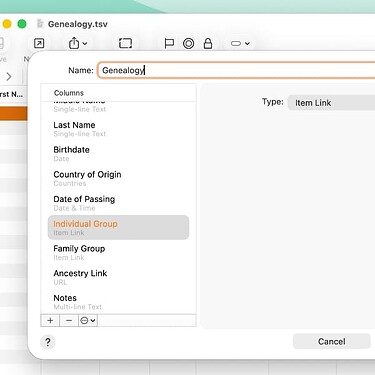Viewport: 375px width, 375px height.
Task: Click the Name field containing Genealogy
Action: coord(236,70)
